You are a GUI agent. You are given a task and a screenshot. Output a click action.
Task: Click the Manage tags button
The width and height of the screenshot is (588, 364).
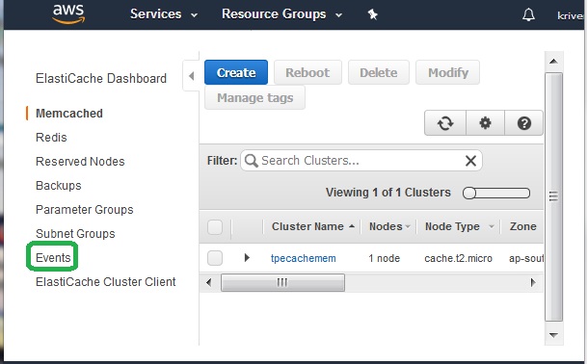coord(255,98)
